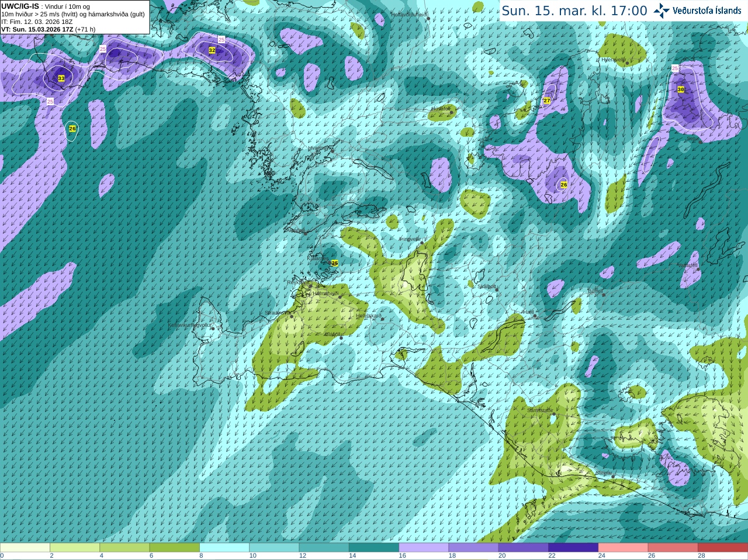Click the Veðurstofa Íslands wordmark text
This screenshot has width=748, height=560.
pyautogui.click(x=707, y=11)
